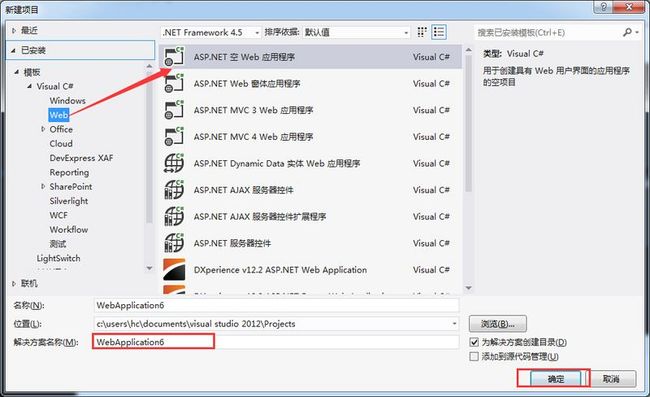Viewport: 650px width, 397px height.
Task: Collapse the Visual C# tree node
Action: point(29,86)
